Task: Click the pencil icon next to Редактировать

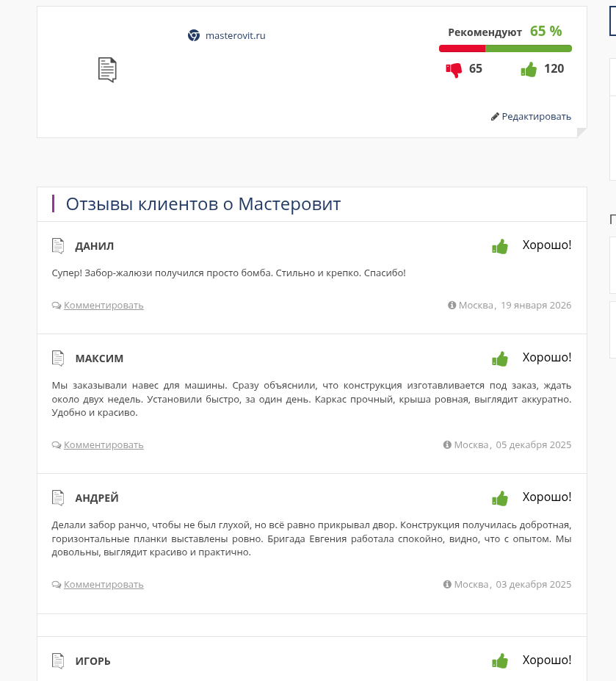Action: click(495, 116)
